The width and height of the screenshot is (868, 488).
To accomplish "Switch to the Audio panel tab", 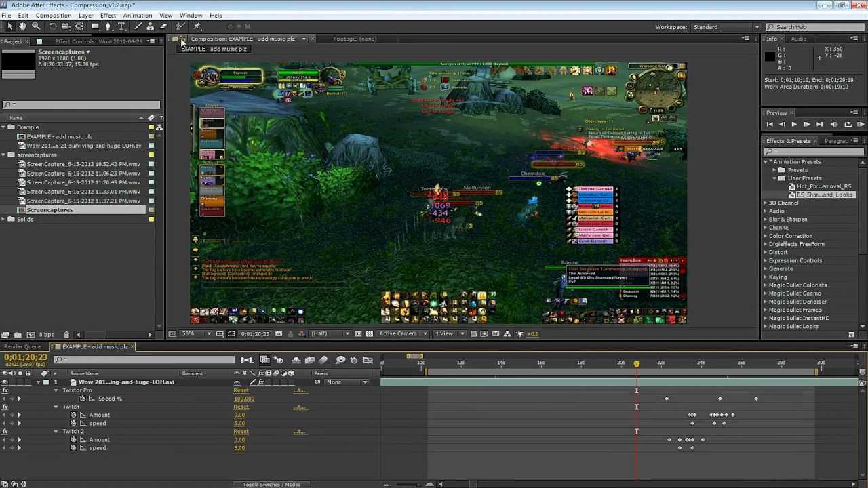I will point(798,39).
